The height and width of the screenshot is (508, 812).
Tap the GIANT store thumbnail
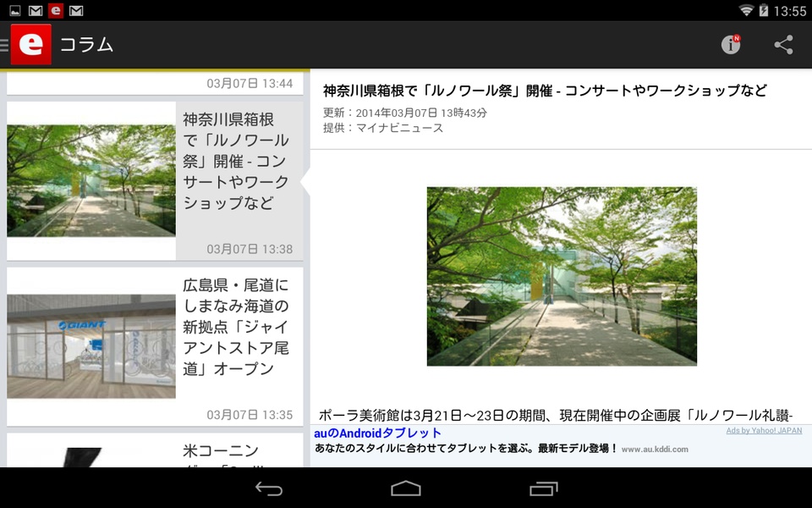click(91, 346)
